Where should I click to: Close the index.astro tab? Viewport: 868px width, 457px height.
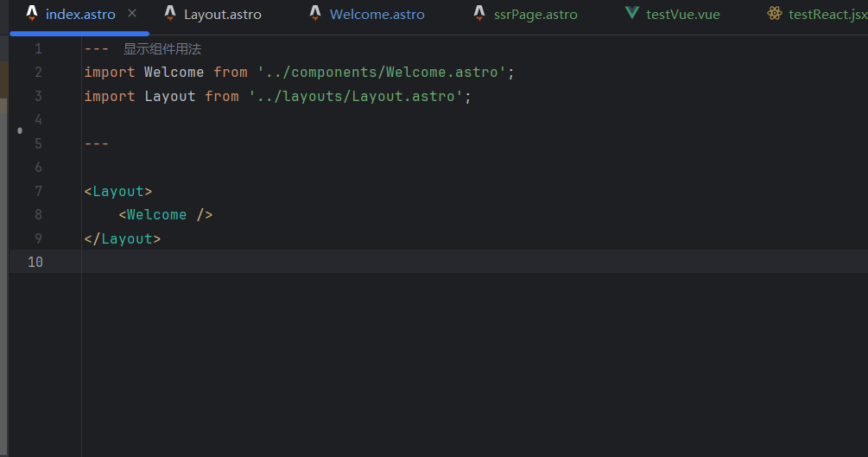click(x=132, y=14)
